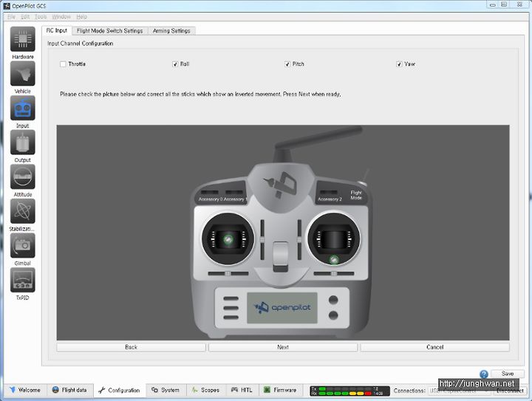Switch to Flight Mode Switch Settings tab
Viewport: 532px width, 401px height.
pyautogui.click(x=109, y=31)
